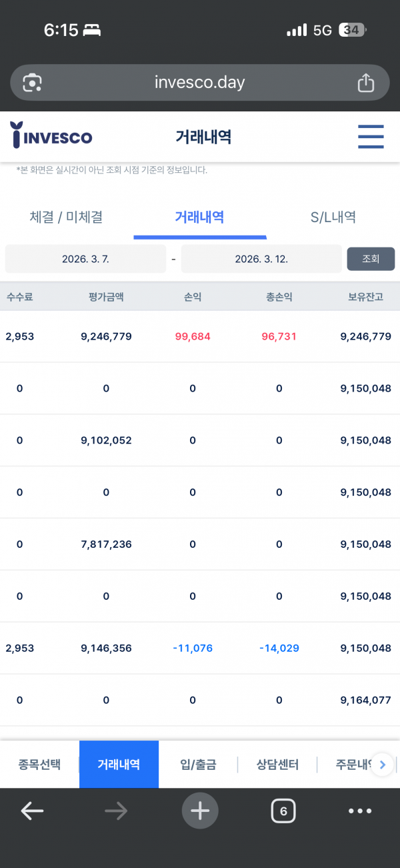Open the tab switcher showing 6

click(283, 811)
